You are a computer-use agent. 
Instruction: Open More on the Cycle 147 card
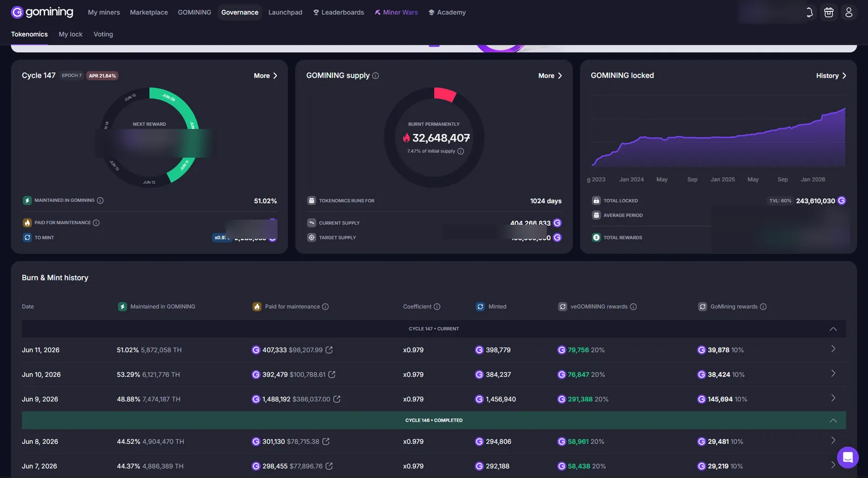[x=265, y=76]
